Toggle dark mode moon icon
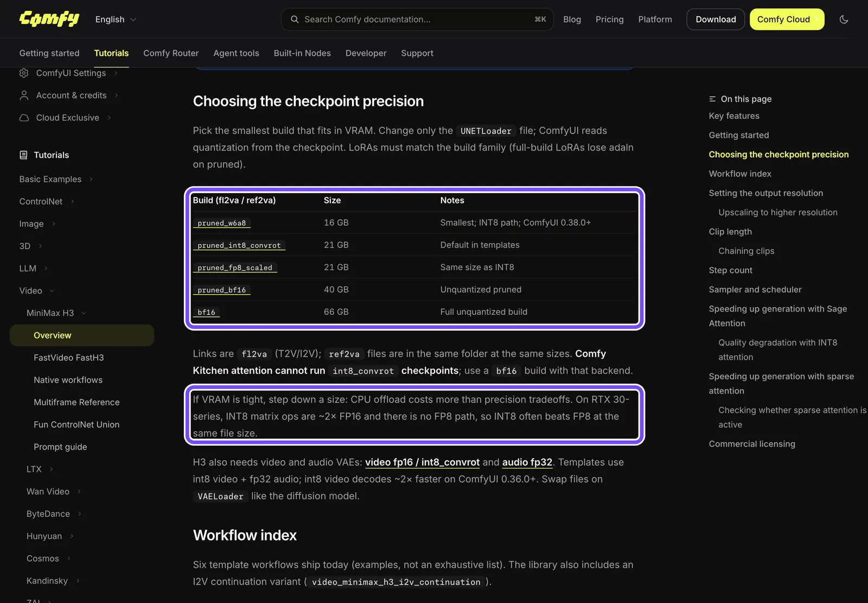This screenshot has width=868, height=603. coord(844,20)
